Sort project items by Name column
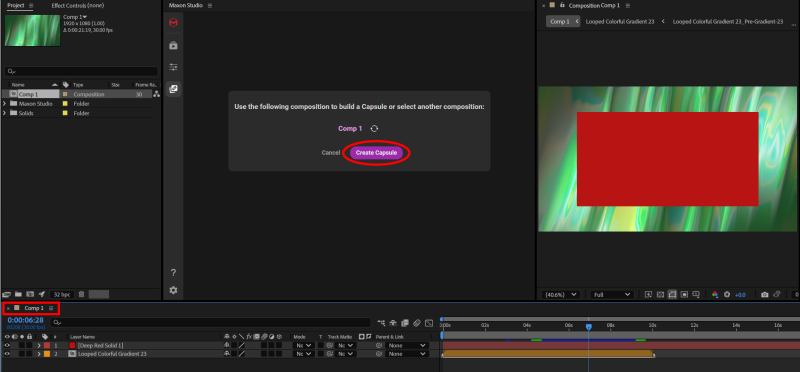800x372 pixels. click(18, 85)
